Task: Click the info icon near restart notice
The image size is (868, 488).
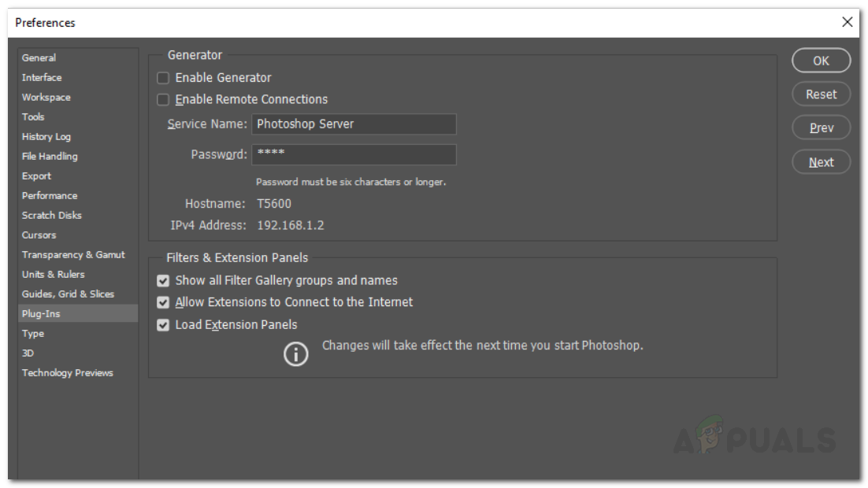Action: pyautogui.click(x=296, y=355)
